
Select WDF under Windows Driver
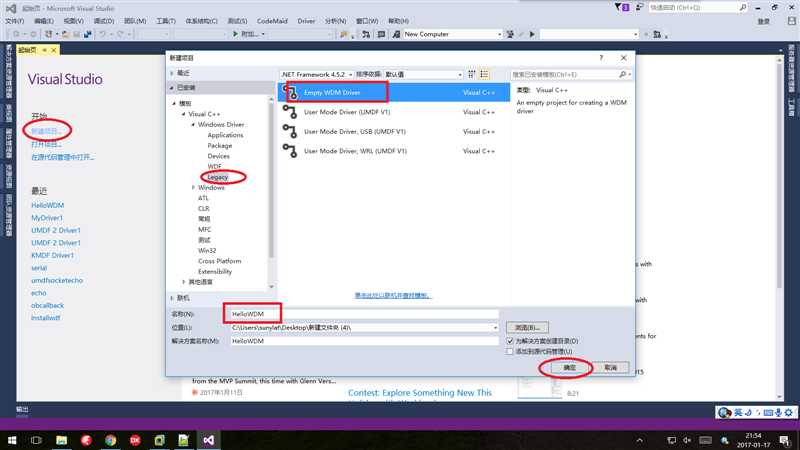pyautogui.click(x=214, y=166)
